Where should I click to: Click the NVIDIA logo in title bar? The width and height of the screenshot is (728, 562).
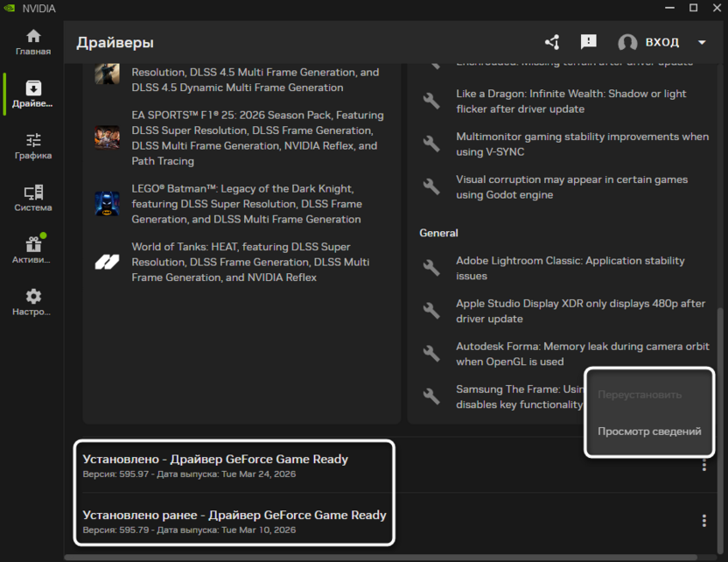click(x=10, y=8)
